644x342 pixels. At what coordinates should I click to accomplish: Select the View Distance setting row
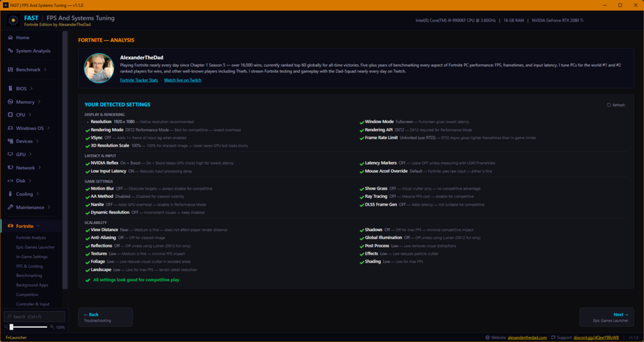[156, 230]
